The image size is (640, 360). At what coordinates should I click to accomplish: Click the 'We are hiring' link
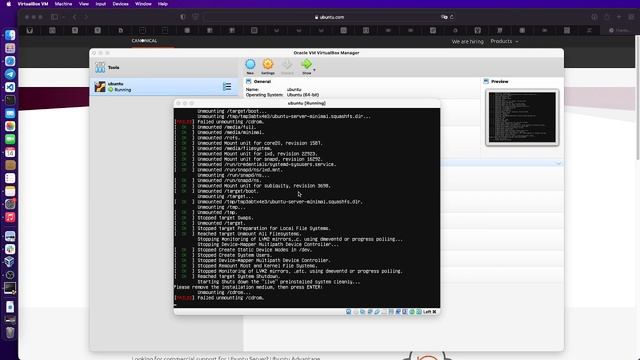(x=467, y=41)
